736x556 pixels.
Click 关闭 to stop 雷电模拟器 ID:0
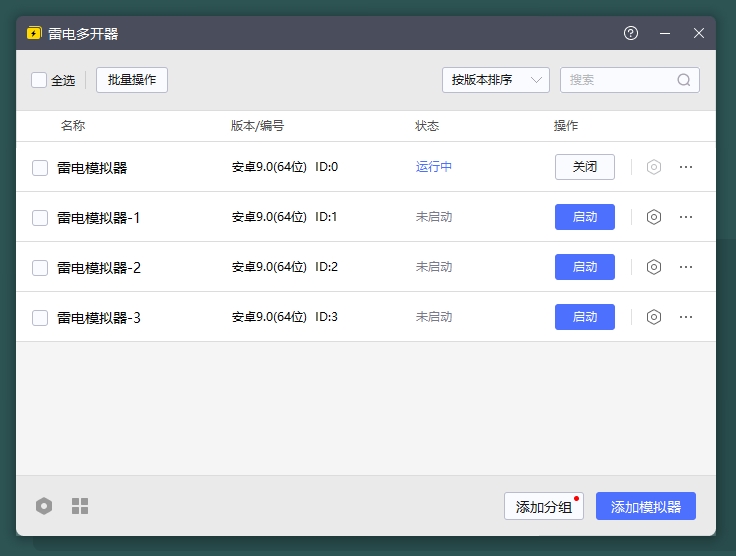pos(585,167)
